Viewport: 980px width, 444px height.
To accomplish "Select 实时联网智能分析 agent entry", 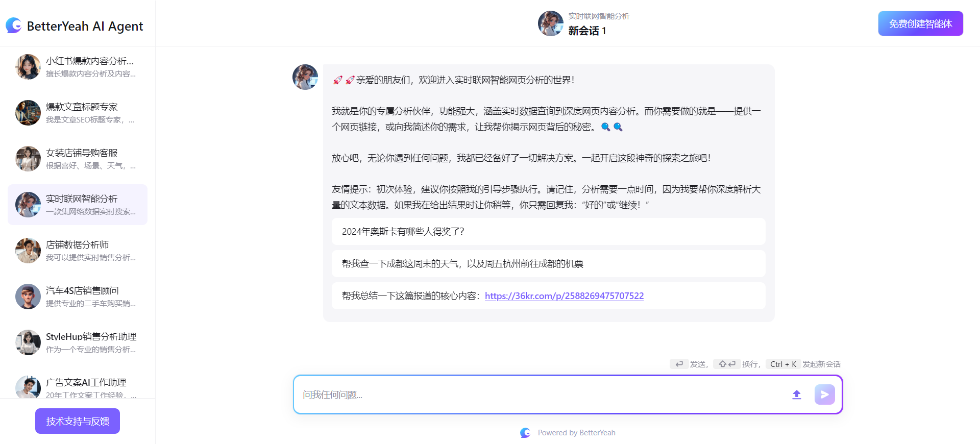I will 78,205.
